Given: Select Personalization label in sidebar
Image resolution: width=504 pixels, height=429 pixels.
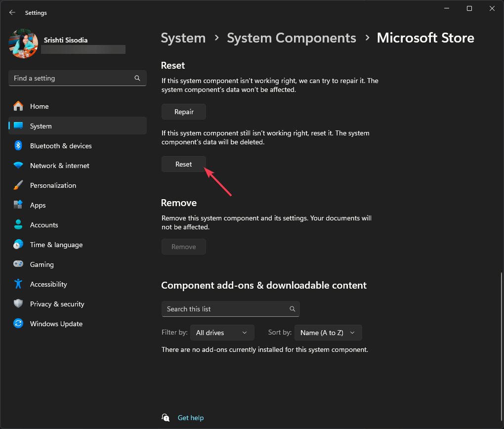Looking at the screenshot, I should pyautogui.click(x=53, y=185).
